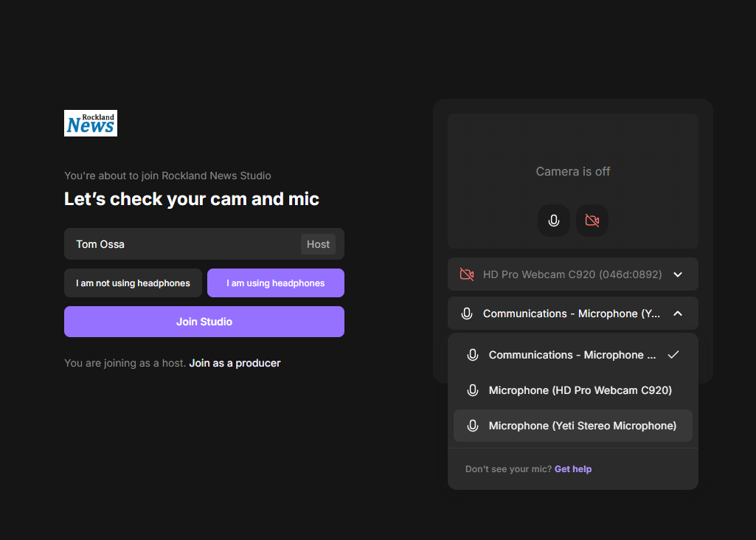Click mic icon next to Yeti Stereo Microphone
The width and height of the screenshot is (756, 540).
pos(473,426)
